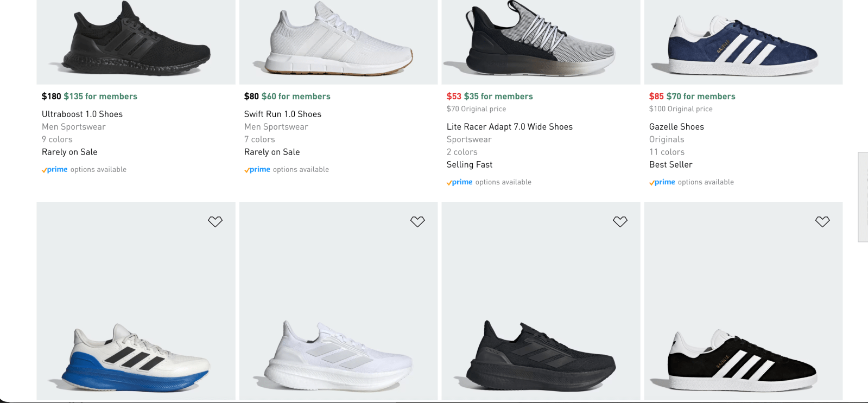Viewport: 868px width, 403px height.
Task: Click the black Ultraboost shoe image
Action: click(136, 41)
